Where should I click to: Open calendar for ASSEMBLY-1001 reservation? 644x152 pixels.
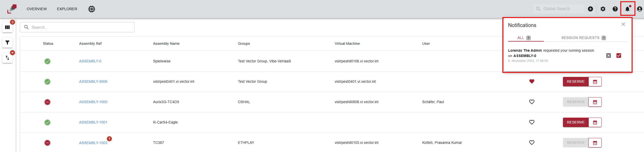click(x=595, y=122)
